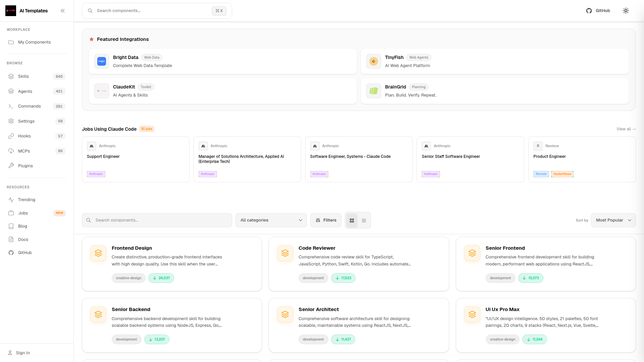Click the Senior Architect skill icon
644x362 pixels.
pyautogui.click(x=285, y=314)
